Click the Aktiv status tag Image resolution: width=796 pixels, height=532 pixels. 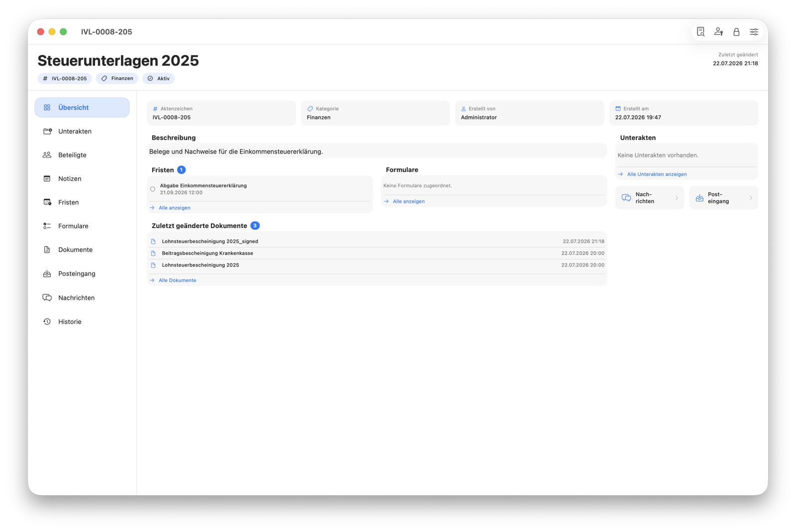click(159, 79)
